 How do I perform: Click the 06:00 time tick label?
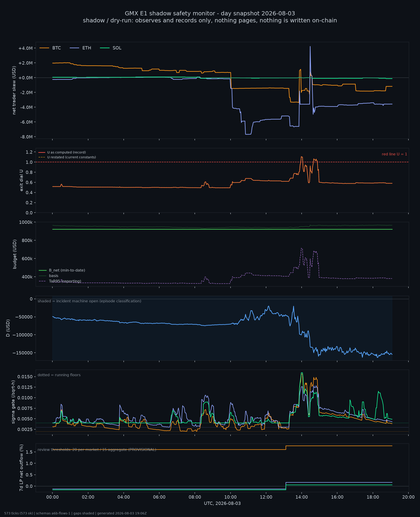tap(159, 497)
